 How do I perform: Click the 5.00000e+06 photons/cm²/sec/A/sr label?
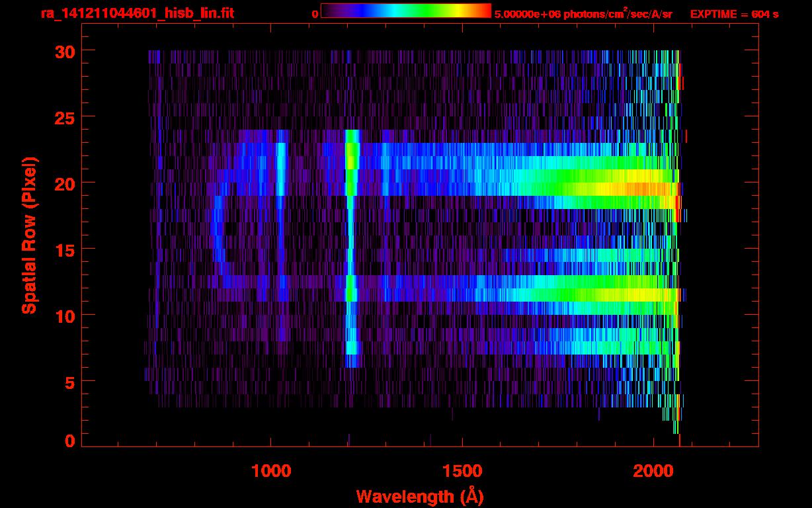[x=583, y=13]
